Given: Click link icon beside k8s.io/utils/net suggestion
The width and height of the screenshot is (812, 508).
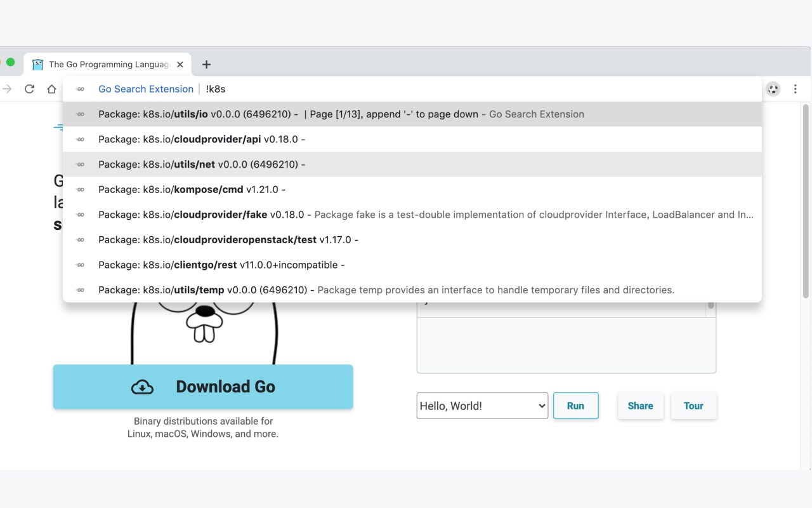Looking at the screenshot, I should coord(80,164).
